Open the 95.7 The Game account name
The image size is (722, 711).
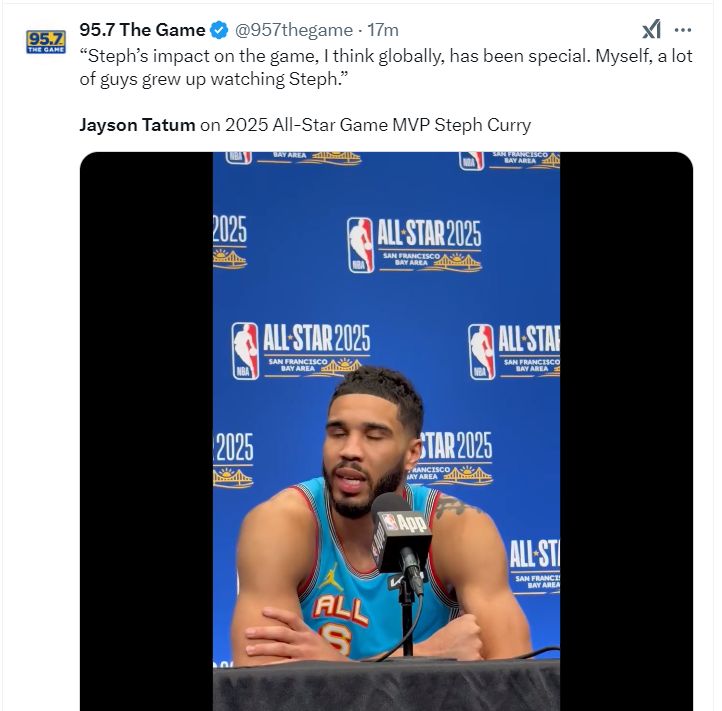pos(142,30)
